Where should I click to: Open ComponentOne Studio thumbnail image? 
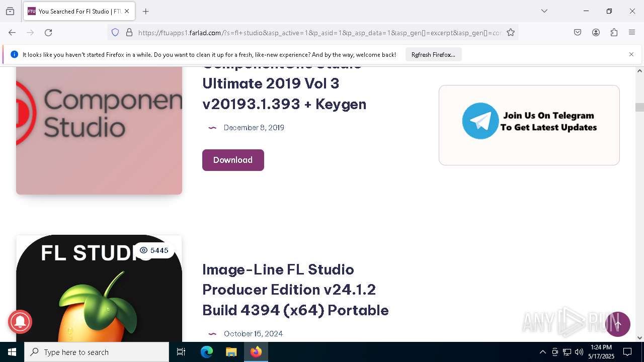99,131
